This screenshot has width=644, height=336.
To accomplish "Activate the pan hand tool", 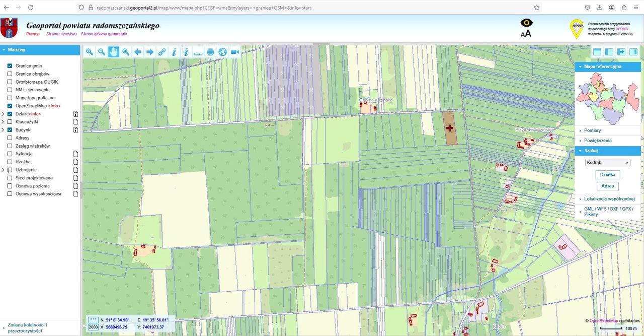I will 114,52.
